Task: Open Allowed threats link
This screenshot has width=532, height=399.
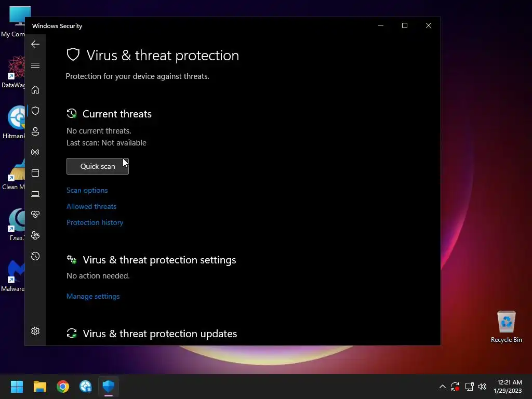Action: pos(91,206)
